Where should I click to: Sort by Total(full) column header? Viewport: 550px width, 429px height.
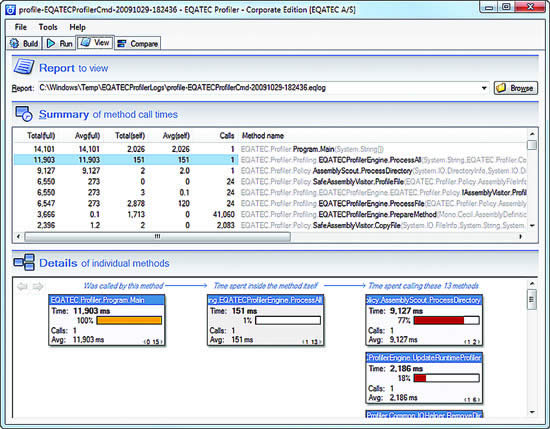pyautogui.click(x=41, y=136)
